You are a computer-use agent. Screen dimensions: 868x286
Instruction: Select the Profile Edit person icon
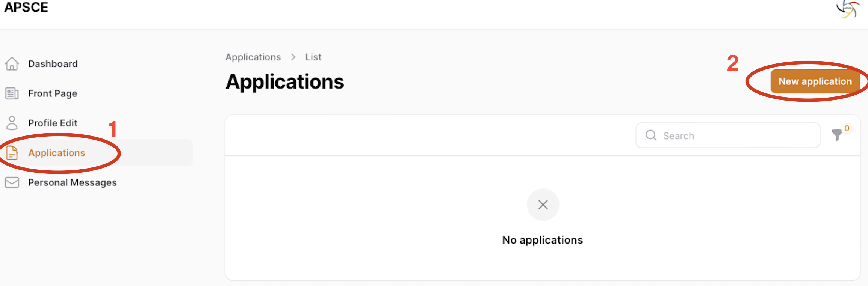tap(12, 123)
